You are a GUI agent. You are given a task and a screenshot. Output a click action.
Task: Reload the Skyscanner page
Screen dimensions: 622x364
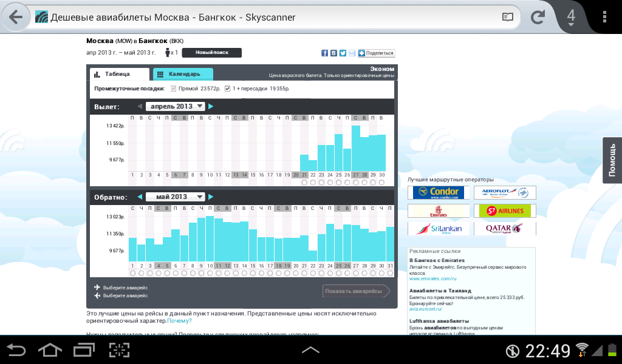click(x=538, y=17)
